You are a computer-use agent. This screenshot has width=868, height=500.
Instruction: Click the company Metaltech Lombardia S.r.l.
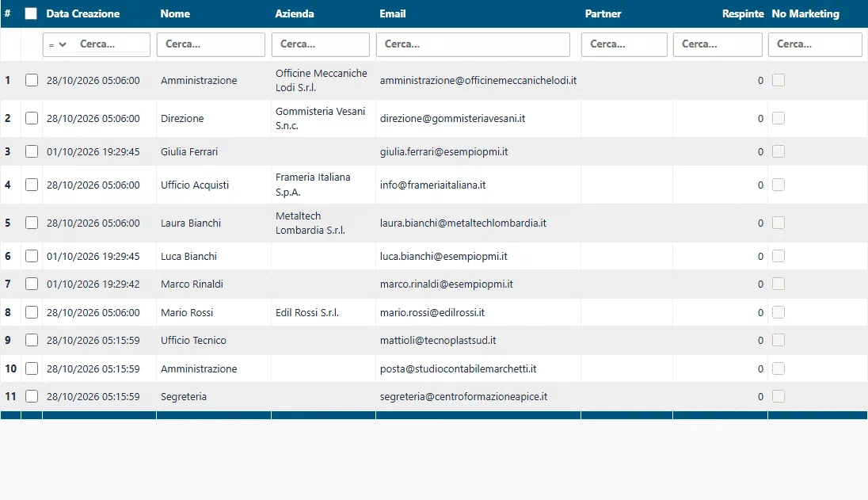coord(310,223)
